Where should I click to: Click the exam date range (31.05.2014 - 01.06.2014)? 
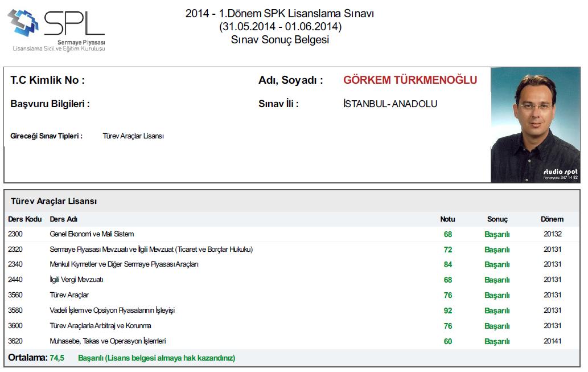click(x=280, y=27)
